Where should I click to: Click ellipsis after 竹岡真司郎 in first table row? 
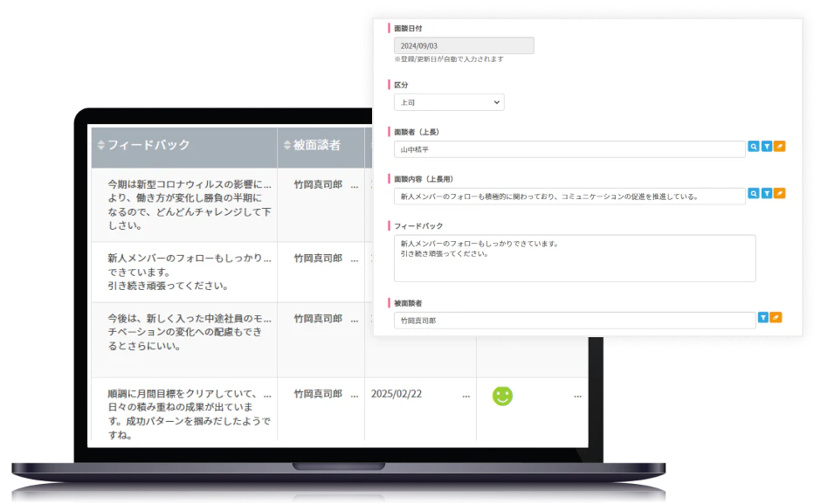(x=355, y=187)
